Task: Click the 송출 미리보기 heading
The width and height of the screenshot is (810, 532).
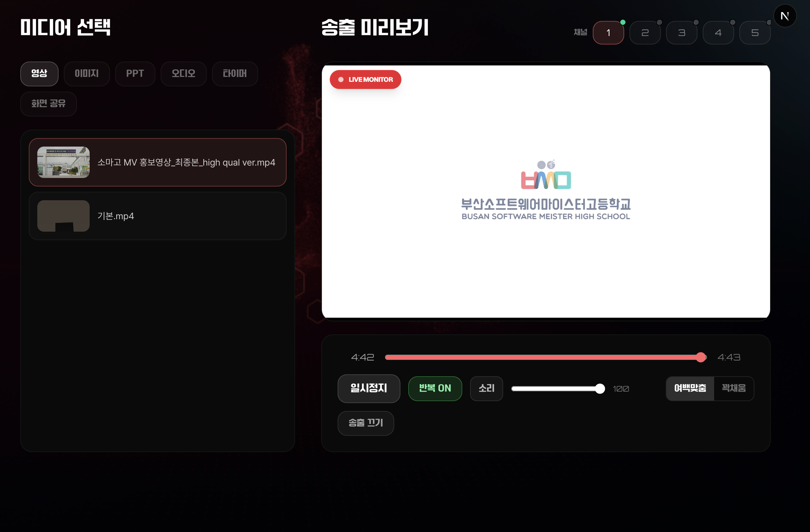Action: (375, 27)
